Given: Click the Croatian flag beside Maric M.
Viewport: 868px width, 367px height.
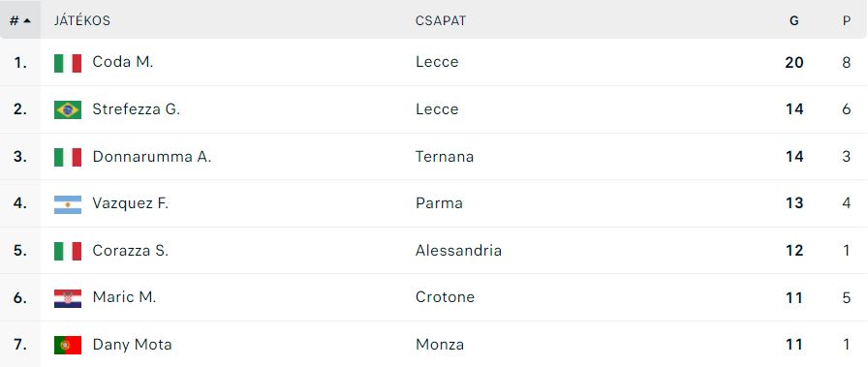Looking at the screenshot, I should [68, 298].
